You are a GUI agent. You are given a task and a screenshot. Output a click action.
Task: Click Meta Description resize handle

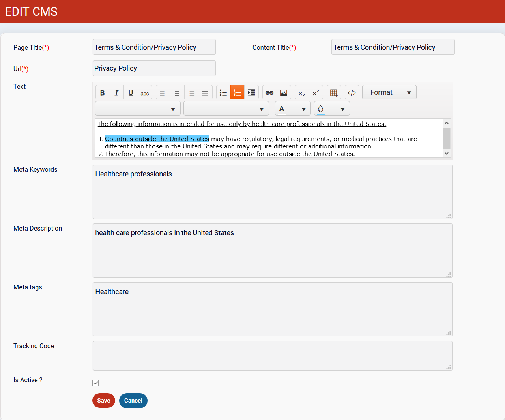[449, 274]
